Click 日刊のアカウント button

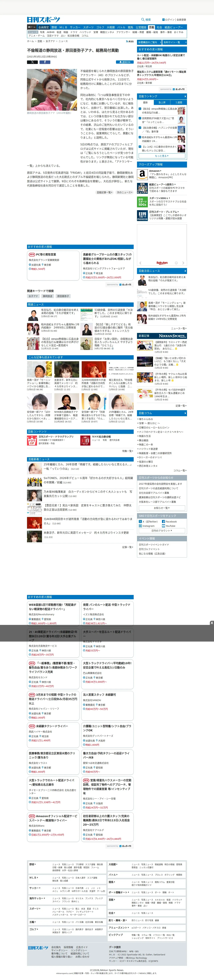(162, 530)
